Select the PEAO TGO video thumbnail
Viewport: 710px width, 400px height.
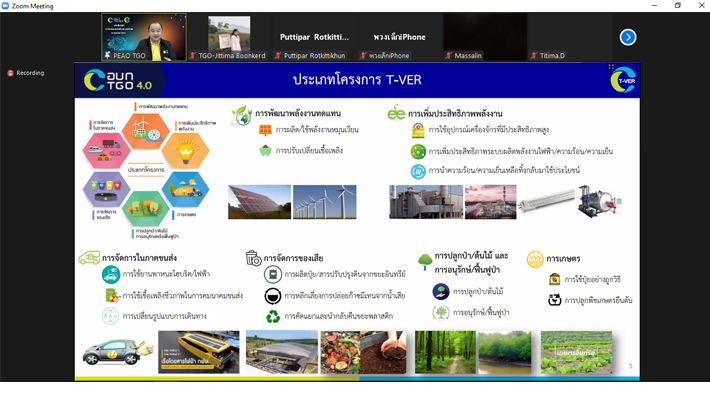click(x=143, y=37)
